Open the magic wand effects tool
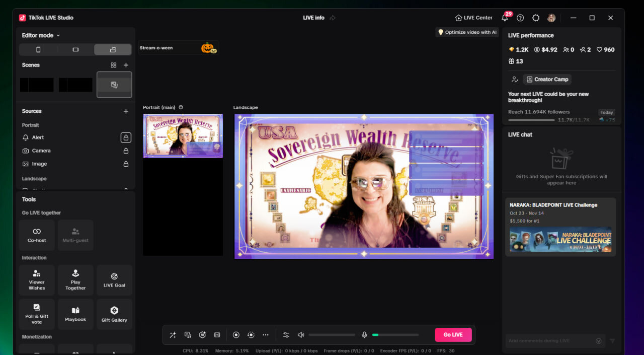Screen dimensions: 644x355 (173, 335)
